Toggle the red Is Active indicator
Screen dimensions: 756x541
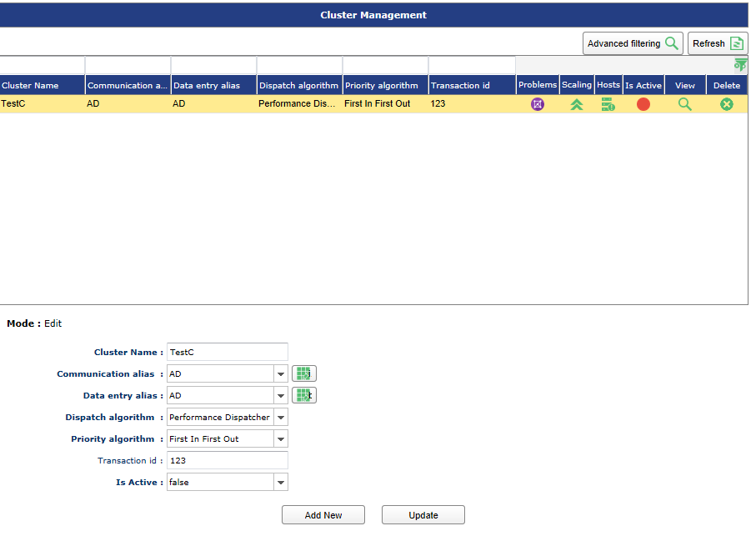tap(643, 104)
